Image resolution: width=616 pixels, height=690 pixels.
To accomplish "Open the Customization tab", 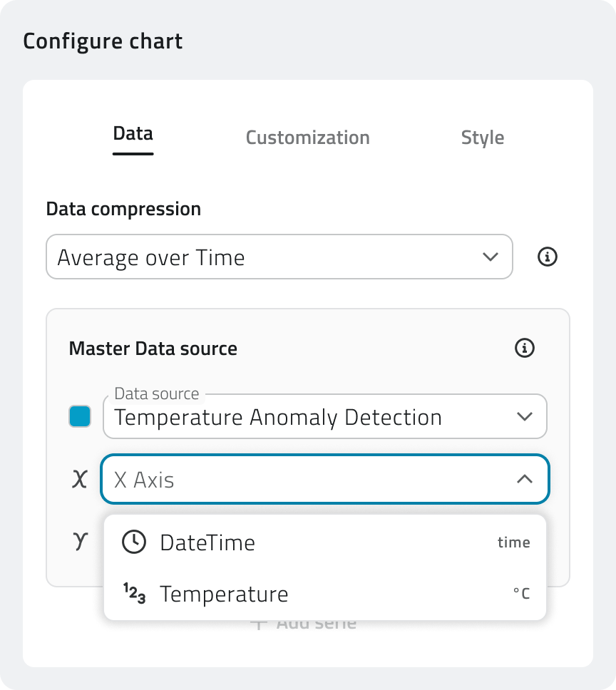I will click(307, 138).
